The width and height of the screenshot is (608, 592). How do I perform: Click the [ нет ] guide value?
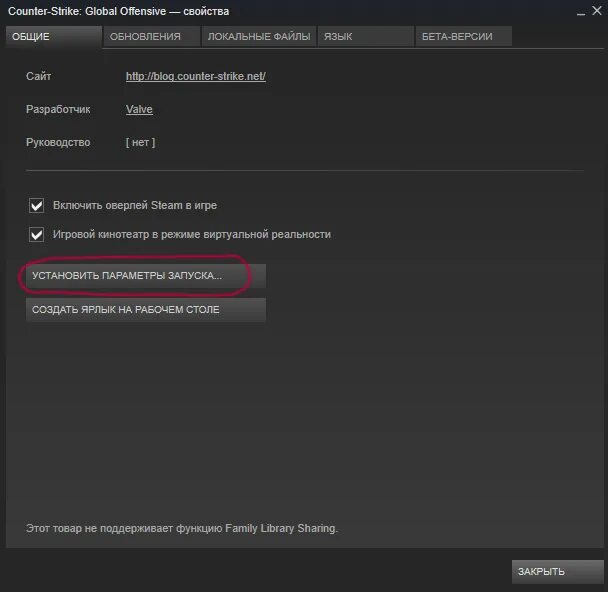point(140,143)
